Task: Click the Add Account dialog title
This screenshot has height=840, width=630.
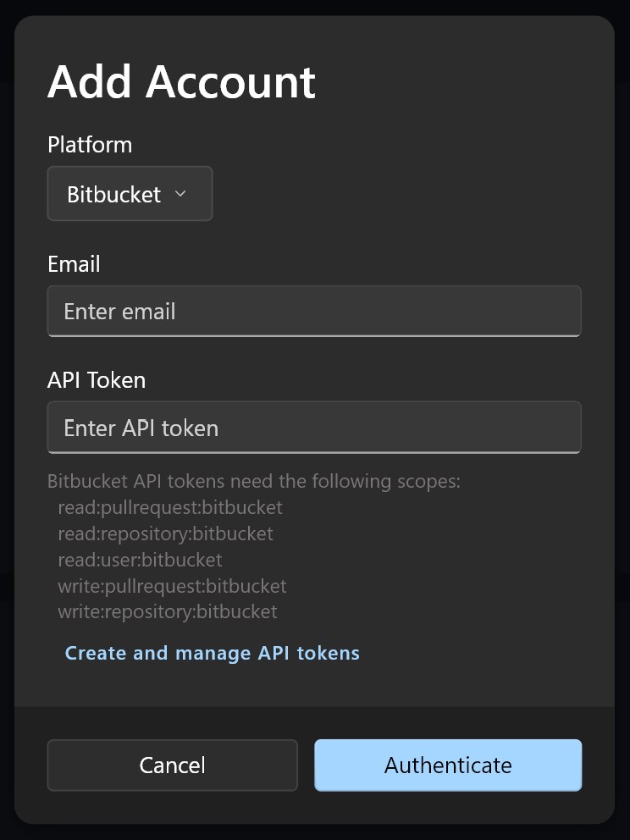Action: 182,82
